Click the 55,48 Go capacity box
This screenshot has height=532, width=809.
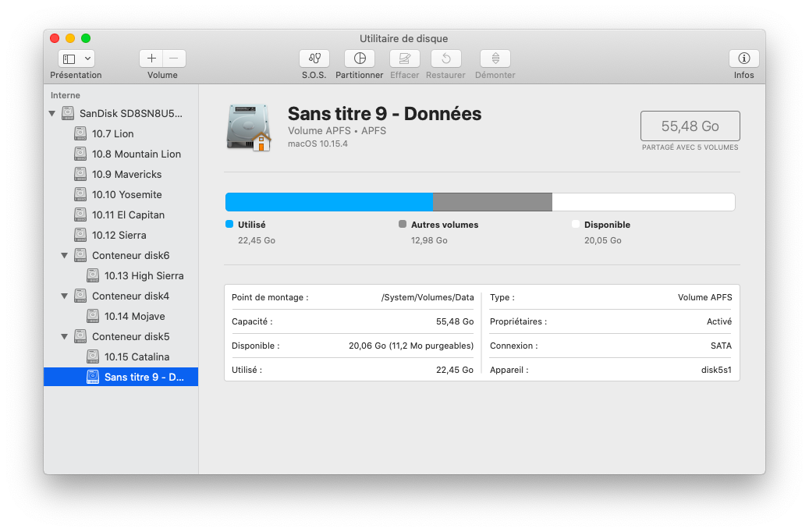[690, 126]
